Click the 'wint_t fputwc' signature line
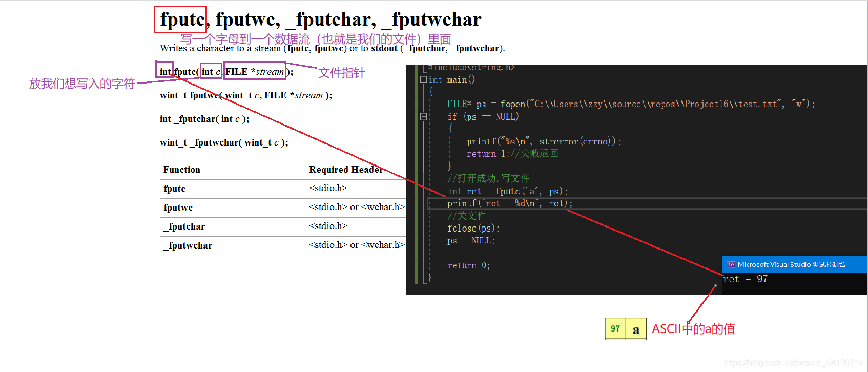This screenshot has width=868, height=372. click(x=246, y=95)
